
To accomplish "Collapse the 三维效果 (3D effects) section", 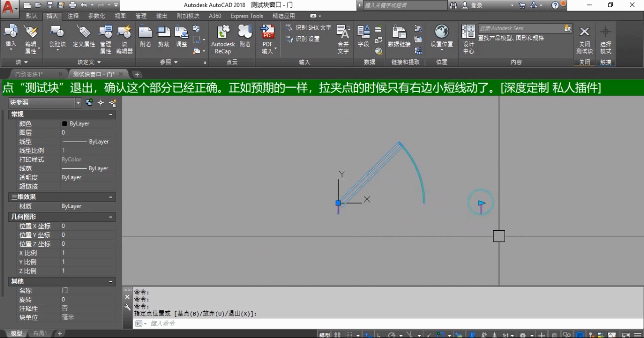I will click(x=111, y=197).
